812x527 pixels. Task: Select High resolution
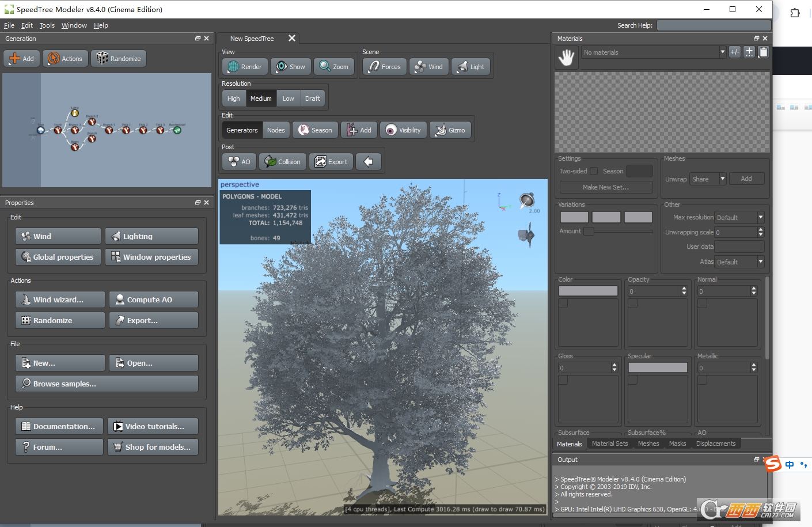click(x=234, y=98)
